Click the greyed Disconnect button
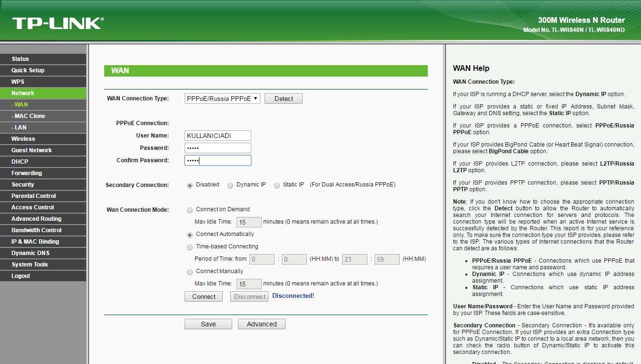The image size is (641, 364). 249,296
